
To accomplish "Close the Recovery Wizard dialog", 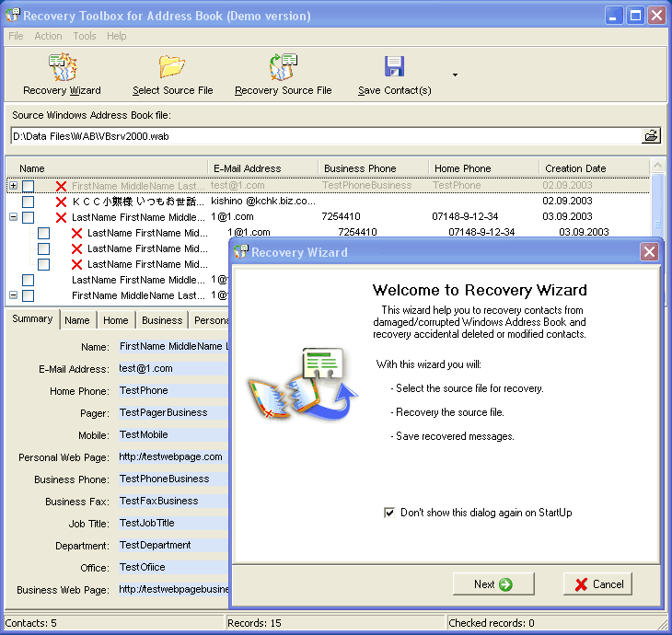I will click(x=649, y=251).
